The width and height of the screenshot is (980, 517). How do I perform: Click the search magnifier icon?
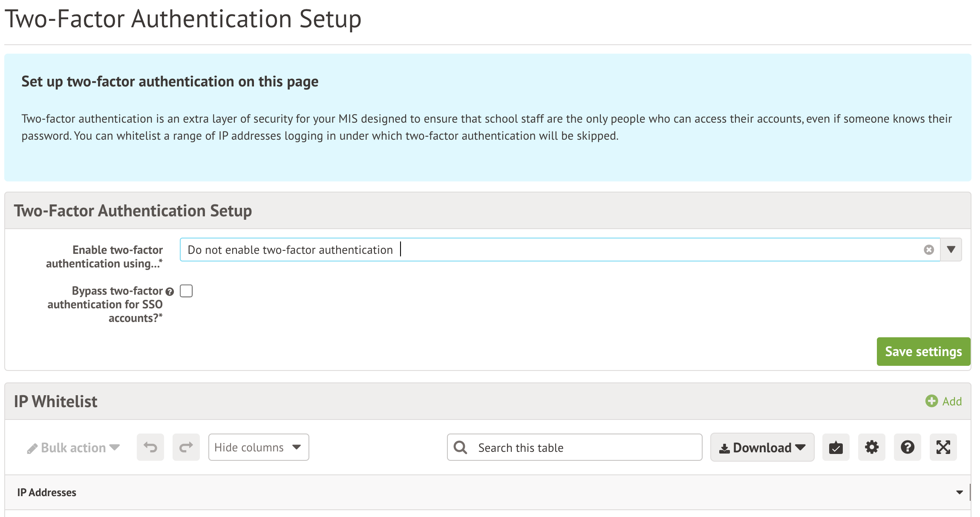(460, 447)
